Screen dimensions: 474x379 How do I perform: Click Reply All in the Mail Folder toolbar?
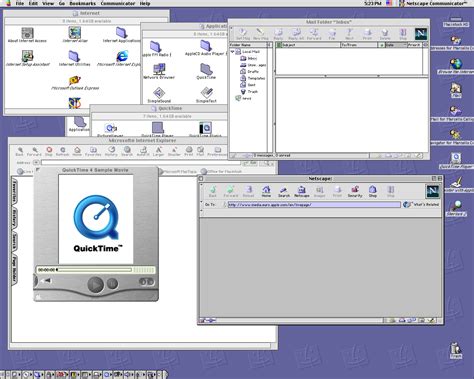pyautogui.click(x=295, y=34)
